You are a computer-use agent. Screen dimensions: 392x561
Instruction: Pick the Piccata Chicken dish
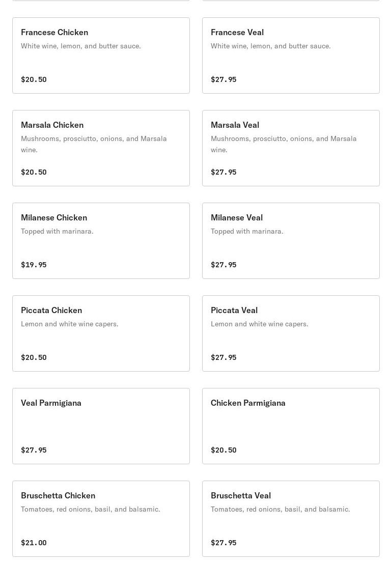[101, 333]
